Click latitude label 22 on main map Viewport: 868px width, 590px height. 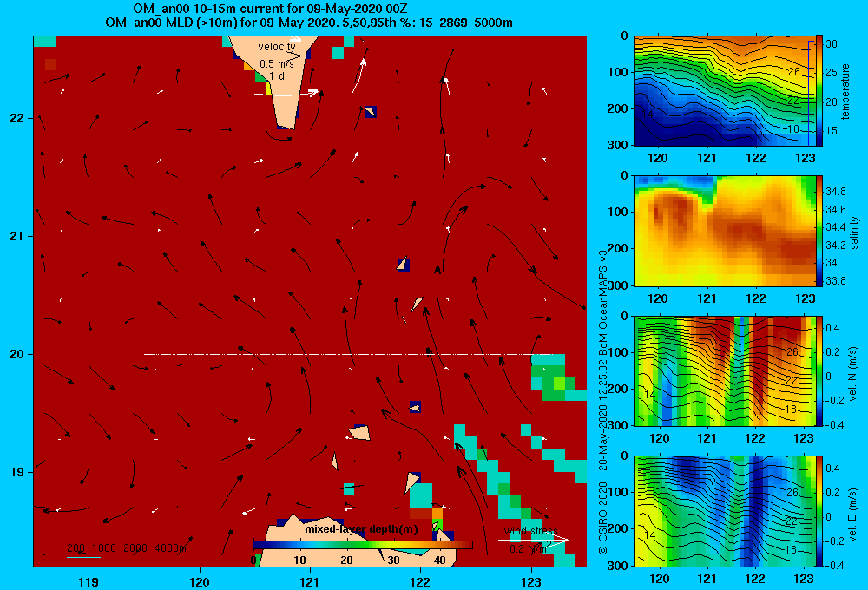point(17,118)
